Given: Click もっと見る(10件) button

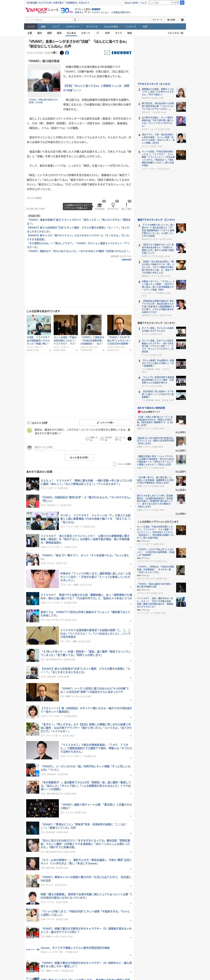Looking at the screenshot, I should [79, 457].
